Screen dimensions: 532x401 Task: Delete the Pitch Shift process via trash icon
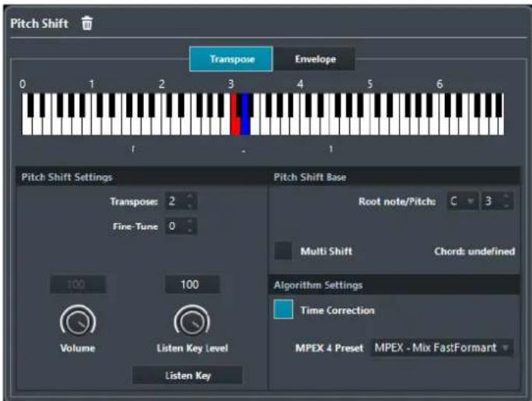coord(87,23)
